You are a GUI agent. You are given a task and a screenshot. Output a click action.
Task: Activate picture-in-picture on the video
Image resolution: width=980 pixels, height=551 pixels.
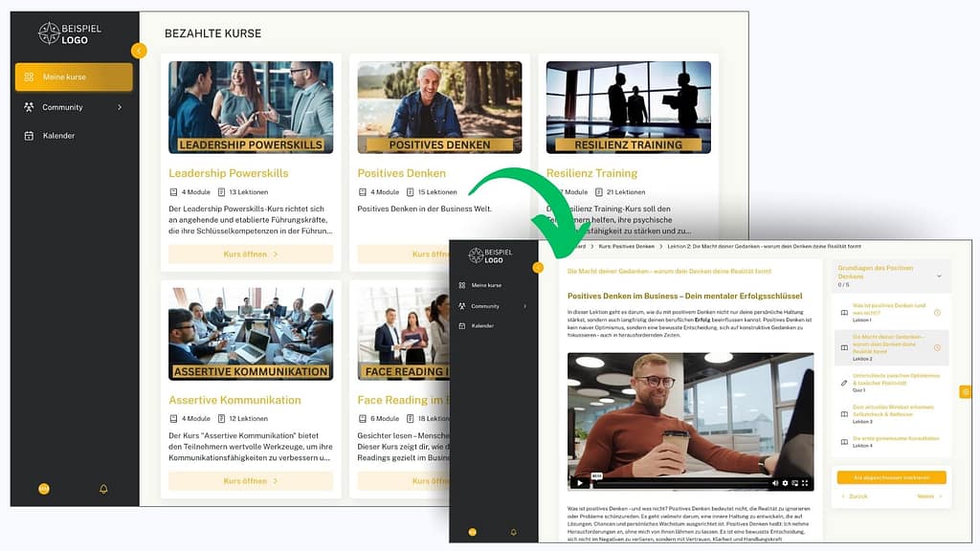pyautogui.click(x=795, y=483)
